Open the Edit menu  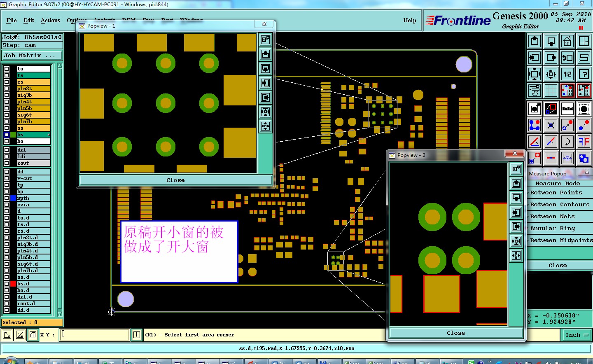coord(29,20)
